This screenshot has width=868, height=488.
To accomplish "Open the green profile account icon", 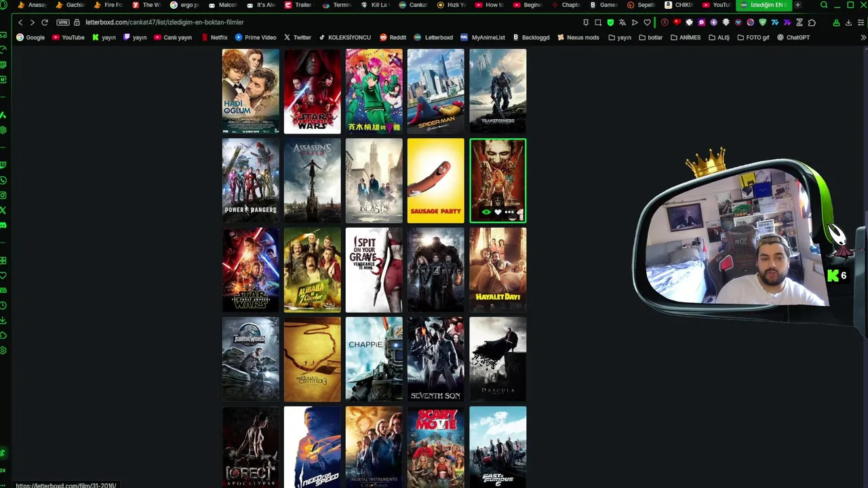I will [x=836, y=22].
